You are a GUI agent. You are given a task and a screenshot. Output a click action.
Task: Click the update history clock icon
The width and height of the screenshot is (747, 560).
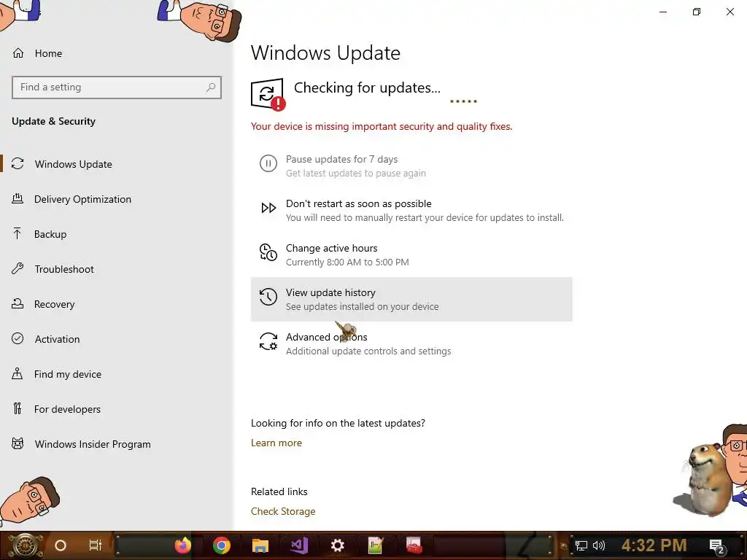pos(268,297)
